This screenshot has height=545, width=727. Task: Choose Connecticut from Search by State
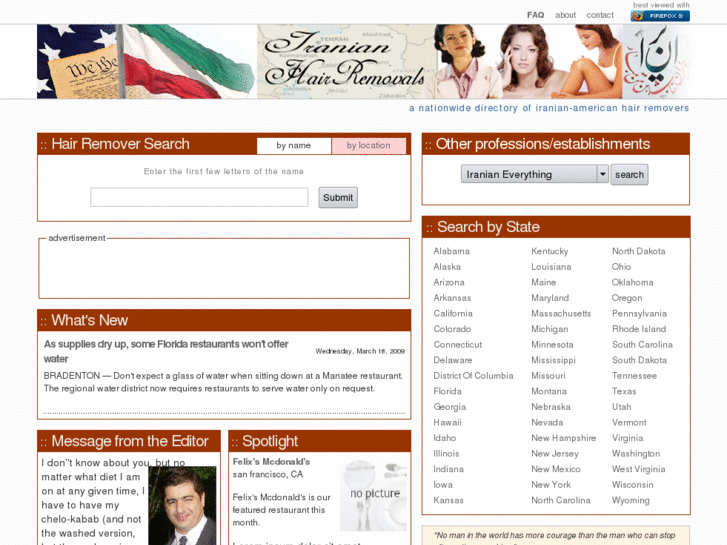458,345
